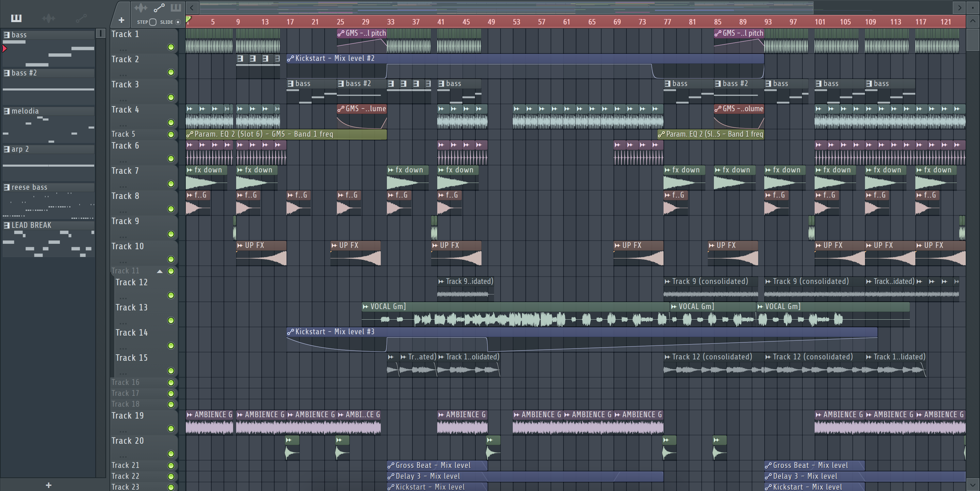Mute Track 3 with its green LED
The width and height of the screenshot is (980, 491).
tap(171, 97)
